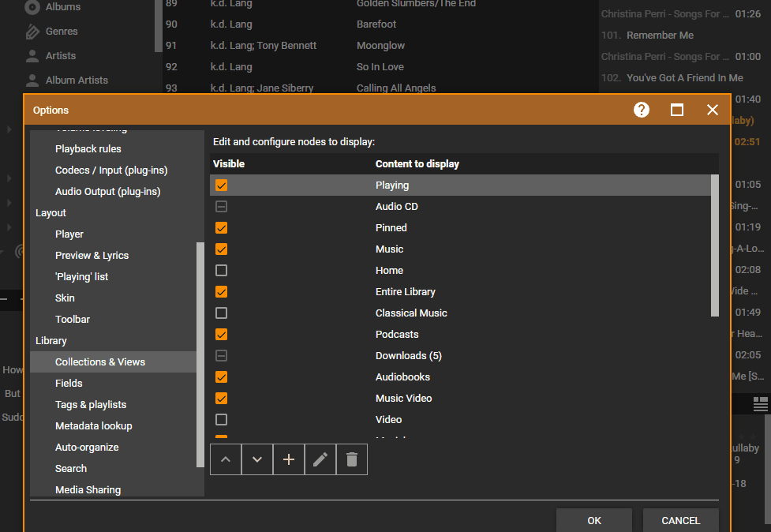
Task: Open Album Artists in the media tree
Action: point(76,81)
